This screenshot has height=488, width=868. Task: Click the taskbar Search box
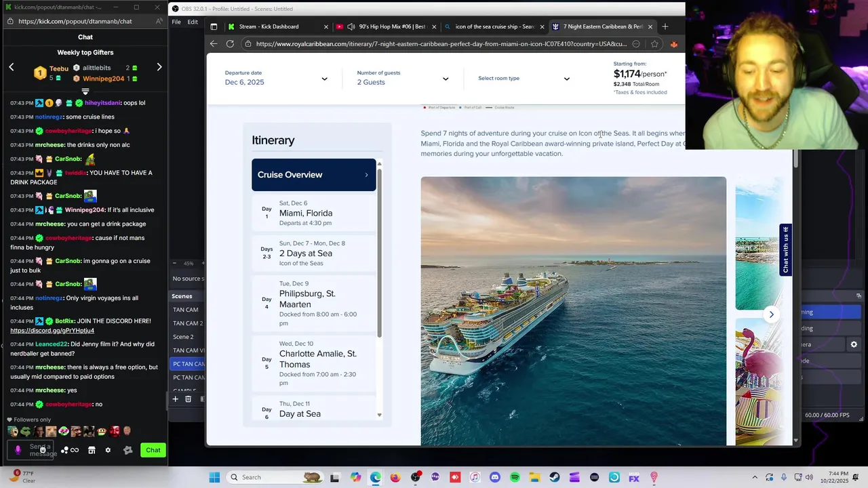[x=275, y=477]
